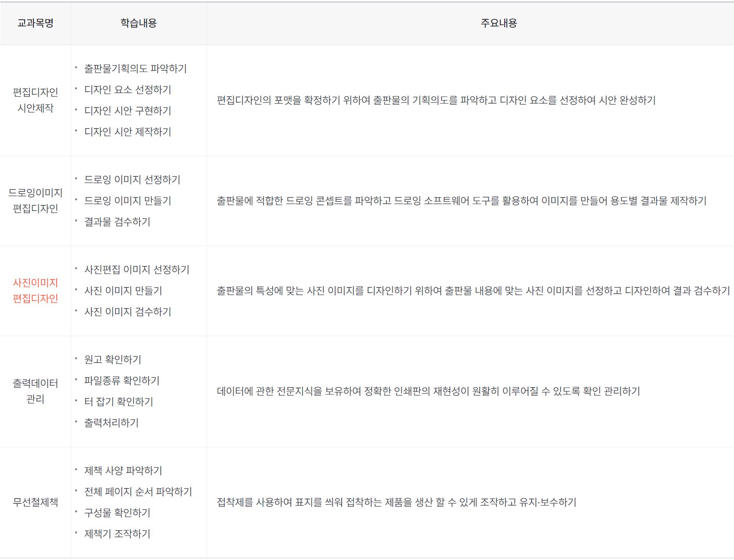
Task: Select the 드로잉 이미지 만들기 item
Action: [128, 201]
